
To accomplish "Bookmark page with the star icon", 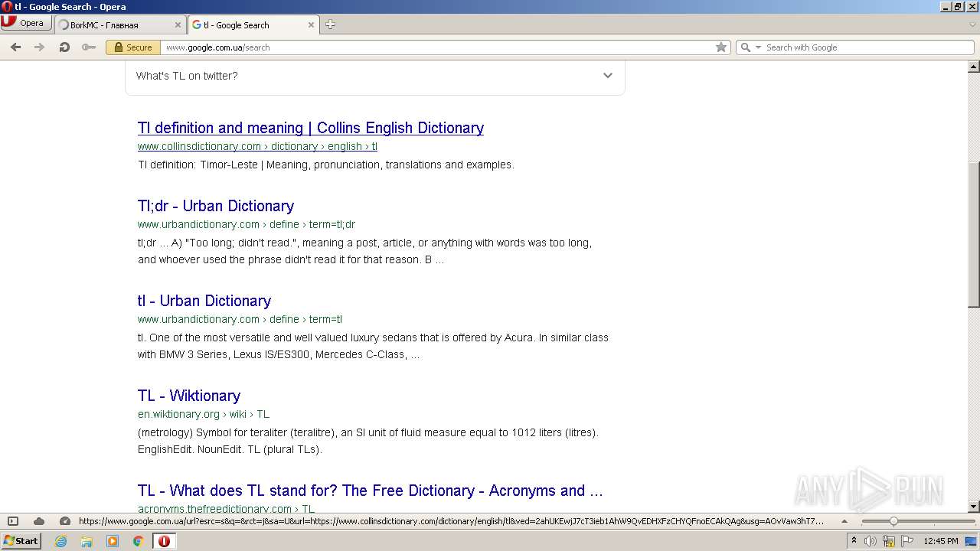I will click(x=721, y=47).
